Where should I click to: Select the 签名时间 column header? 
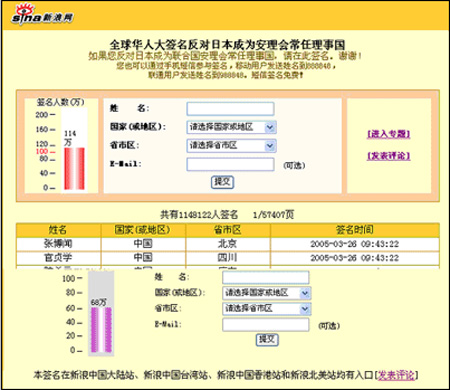pos(355,230)
